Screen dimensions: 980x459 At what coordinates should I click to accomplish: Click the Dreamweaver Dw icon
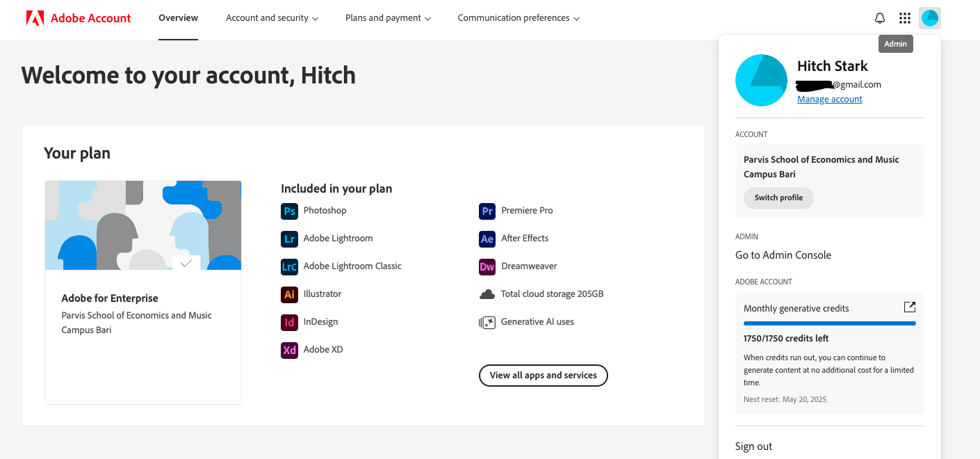click(x=487, y=266)
